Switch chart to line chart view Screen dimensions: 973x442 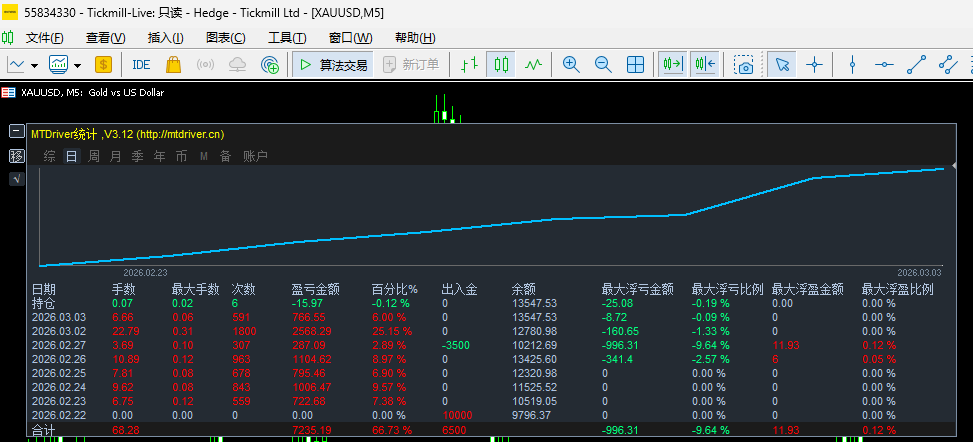point(534,64)
